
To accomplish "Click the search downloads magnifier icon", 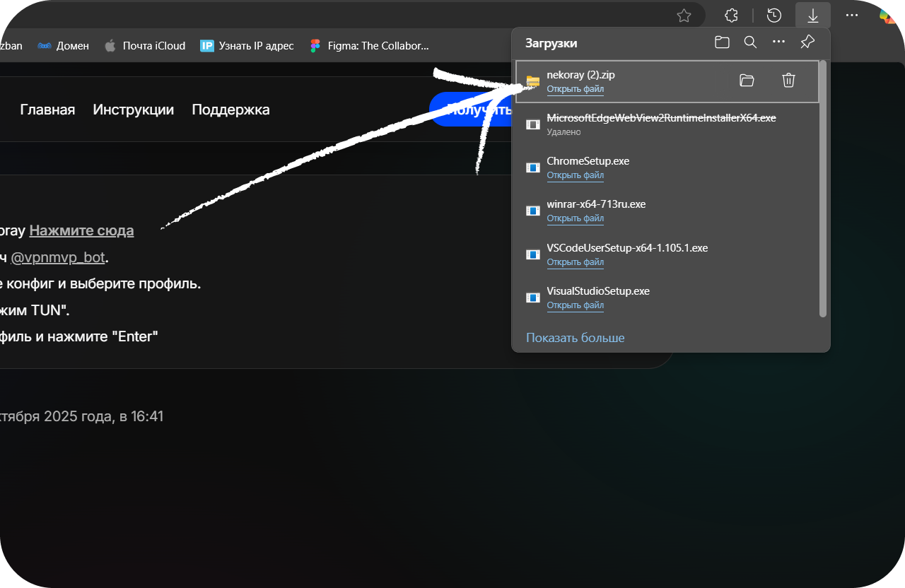I will pos(750,42).
